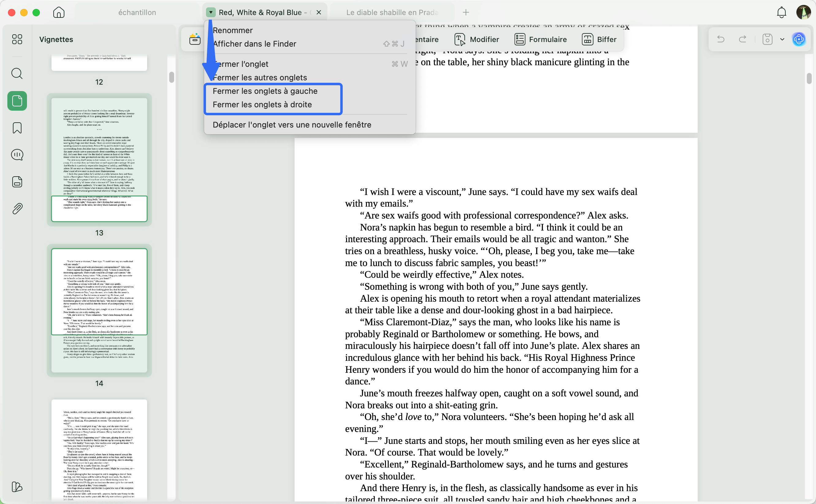
Task: Select the page thumbnails sidebar icon
Action: pyautogui.click(x=17, y=101)
